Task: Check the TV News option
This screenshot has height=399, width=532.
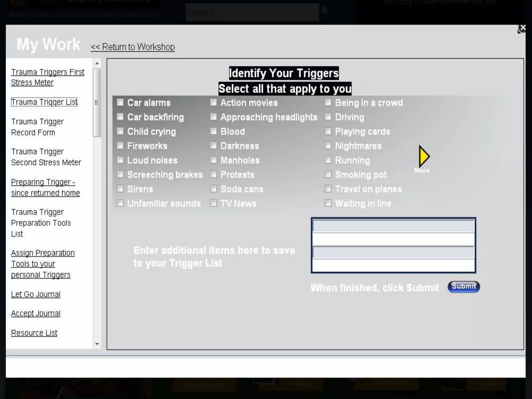Action: pos(213,203)
